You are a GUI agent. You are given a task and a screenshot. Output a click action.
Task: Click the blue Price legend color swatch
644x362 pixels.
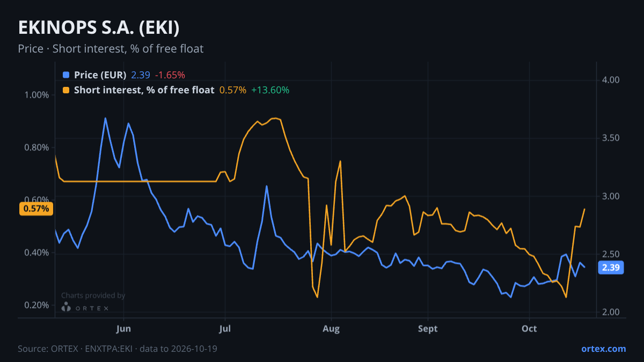(x=66, y=75)
